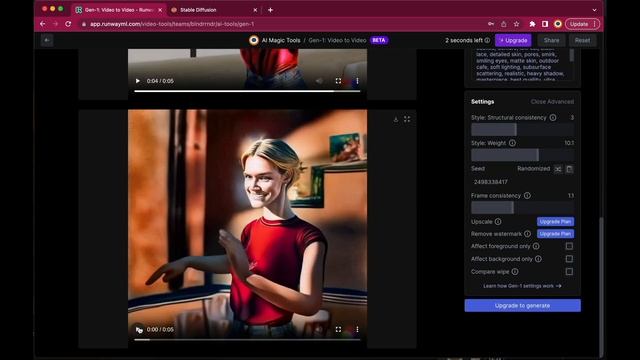
Task: Mute the upper video preview
Action: (x=319, y=81)
